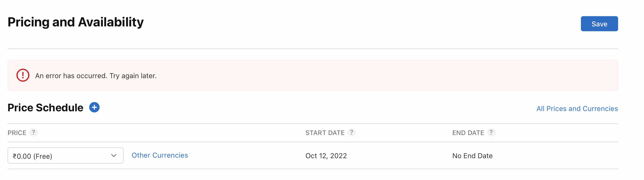Click the START DATE column header label

pyautogui.click(x=325, y=133)
